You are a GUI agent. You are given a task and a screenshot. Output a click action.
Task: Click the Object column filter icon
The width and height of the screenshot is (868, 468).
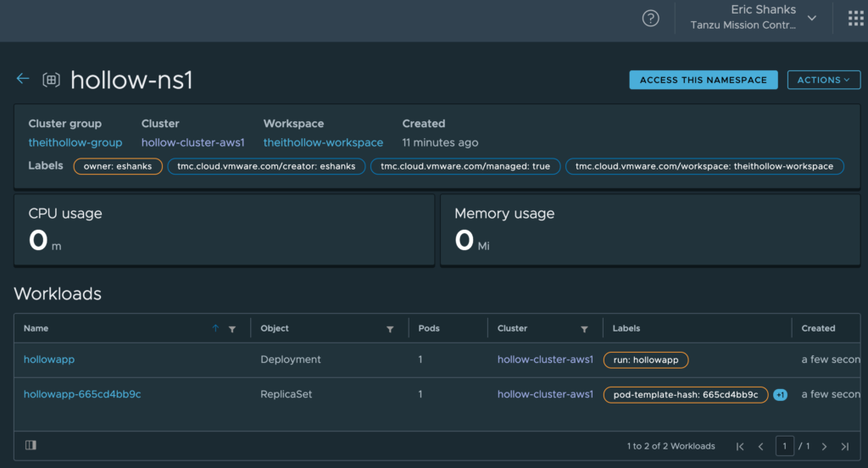click(390, 329)
